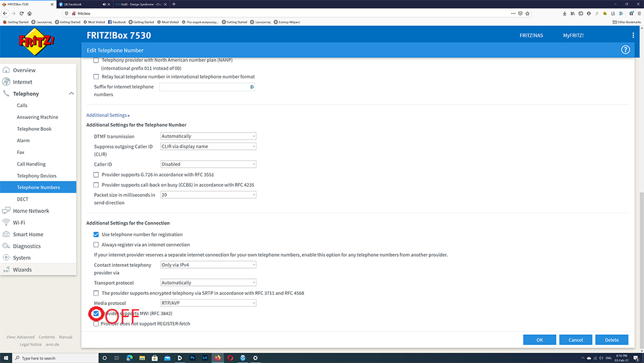Screen dimensions: 644x363
Task: Click the OK button
Action: tap(539, 340)
